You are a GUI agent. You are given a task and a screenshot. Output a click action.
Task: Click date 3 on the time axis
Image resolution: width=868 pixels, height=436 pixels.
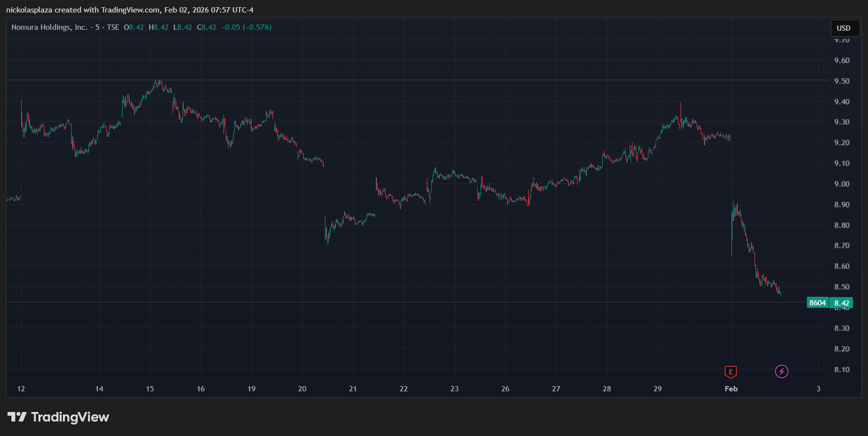[x=818, y=389]
